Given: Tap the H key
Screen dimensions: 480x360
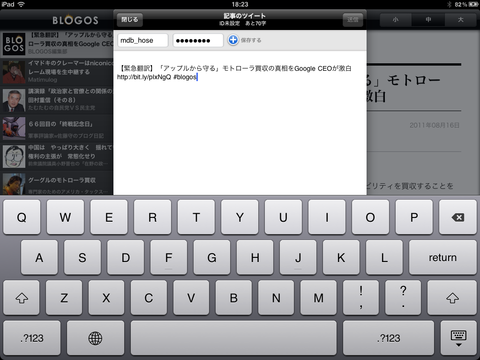Looking at the screenshot, I should tap(255, 257).
